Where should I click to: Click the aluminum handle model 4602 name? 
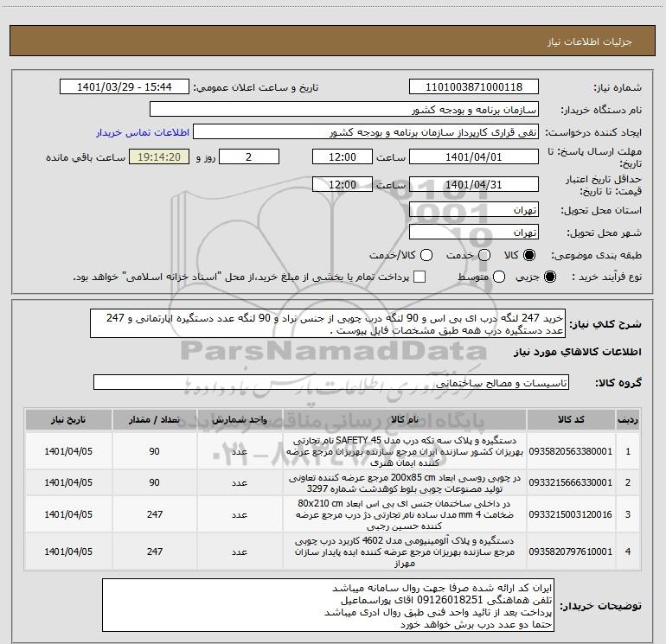405,552
